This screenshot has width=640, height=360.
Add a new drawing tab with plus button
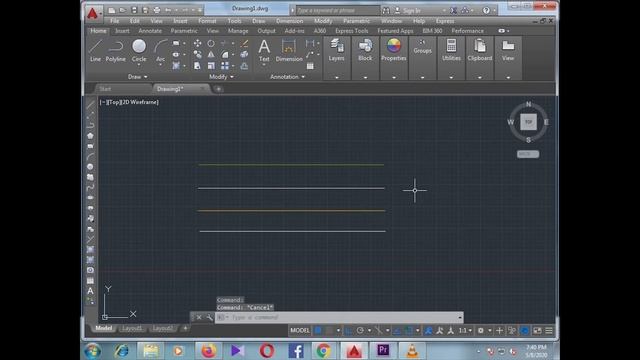218,89
